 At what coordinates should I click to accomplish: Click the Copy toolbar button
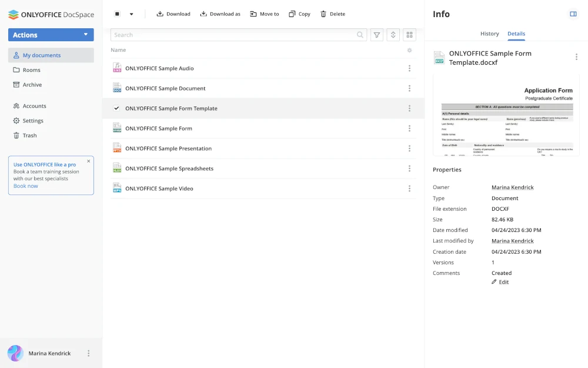(299, 14)
